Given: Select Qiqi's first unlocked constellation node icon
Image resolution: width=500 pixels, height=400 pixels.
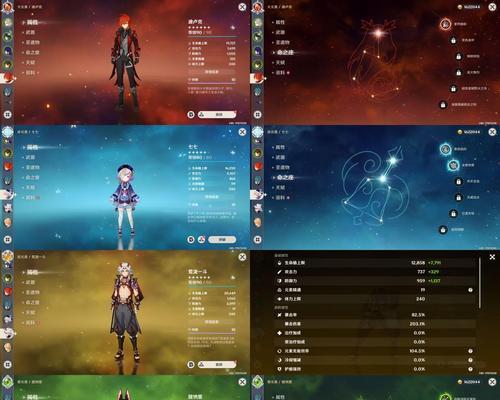Looking at the screenshot, I should (x=445, y=149).
